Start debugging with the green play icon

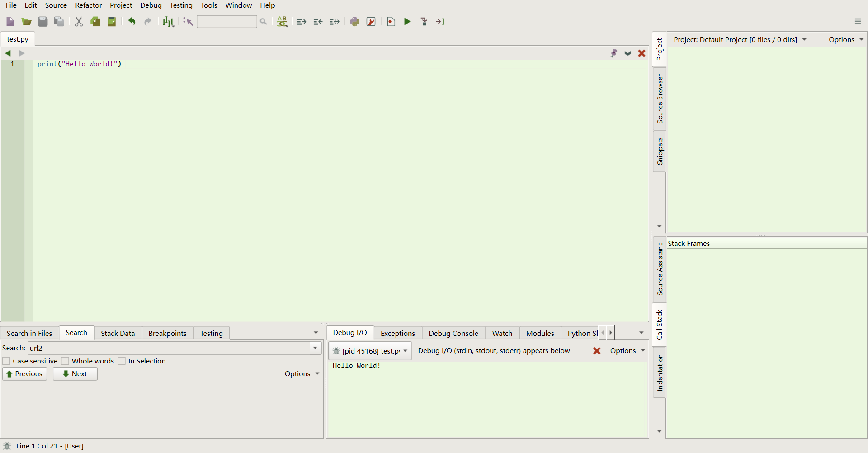pos(407,22)
